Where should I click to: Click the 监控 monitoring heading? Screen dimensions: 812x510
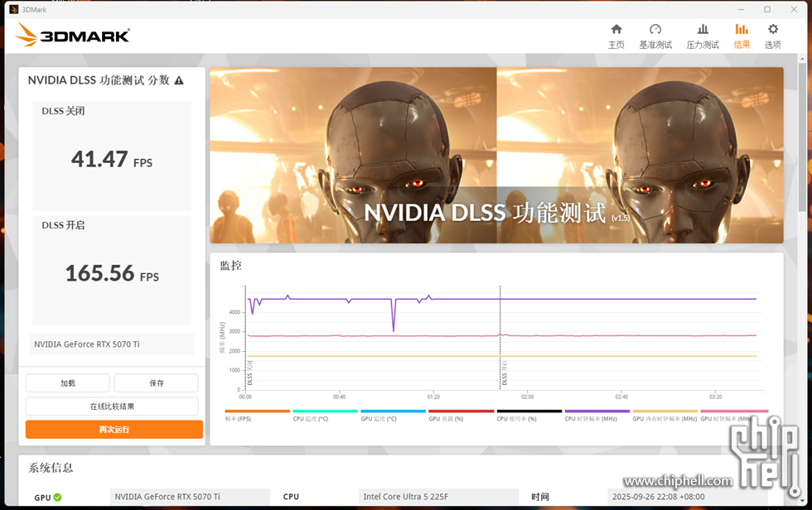pos(231,266)
